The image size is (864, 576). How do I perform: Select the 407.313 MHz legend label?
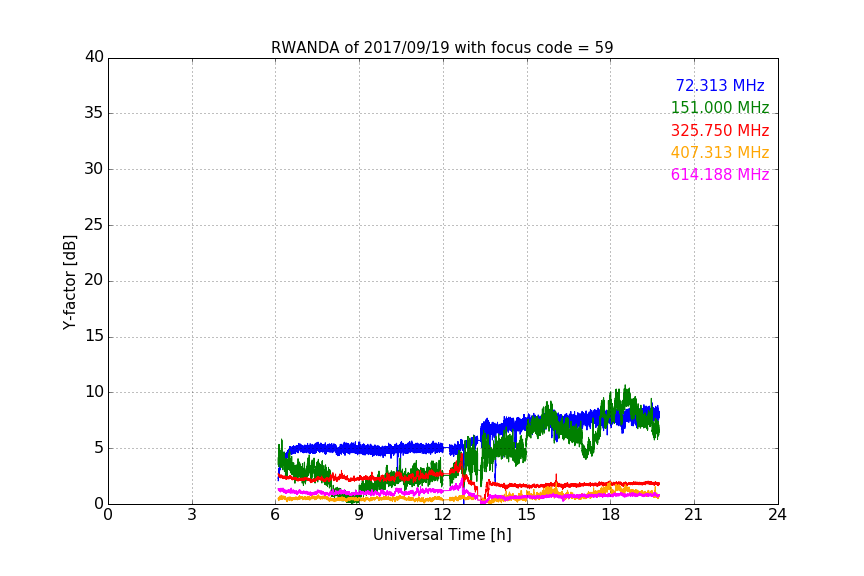click(720, 152)
